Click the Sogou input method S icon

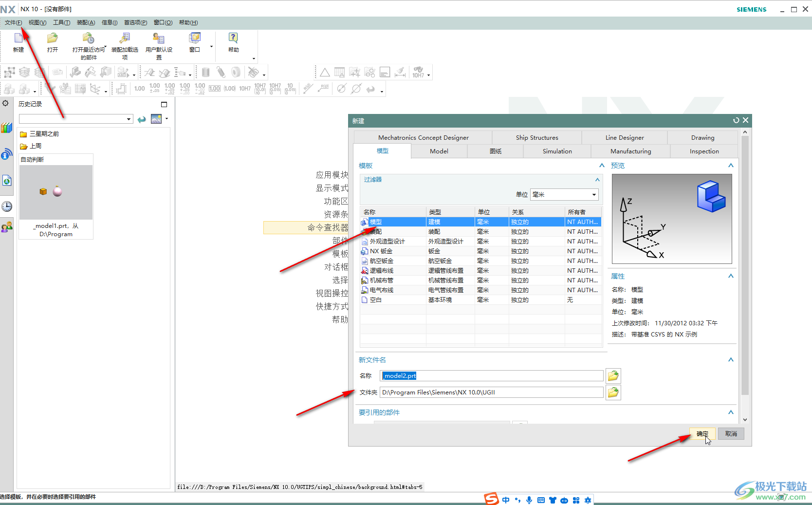[x=491, y=499]
